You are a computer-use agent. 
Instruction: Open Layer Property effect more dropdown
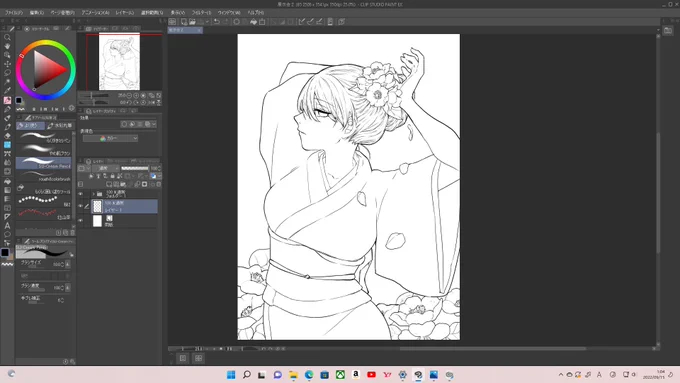[154, 124]
